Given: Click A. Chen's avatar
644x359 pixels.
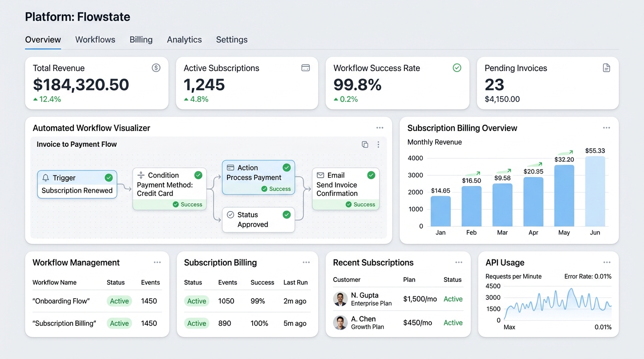Looking at the screenshot, I should click(340, 323).
